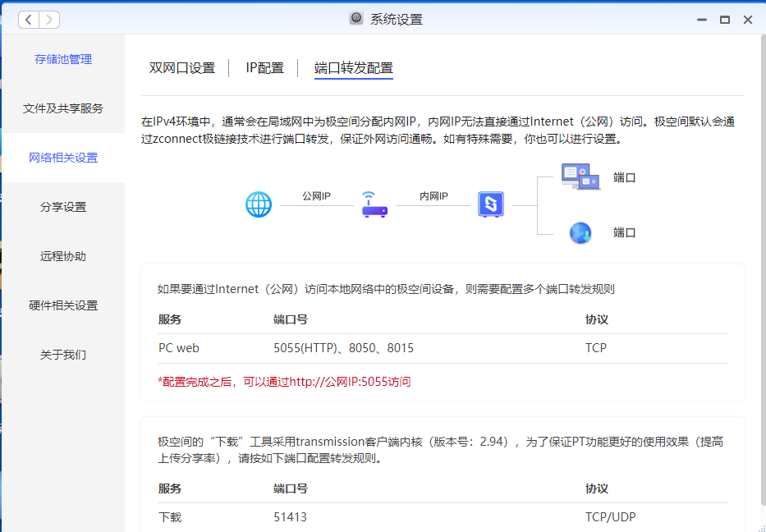Select the 端口转发配置 tab
Image resolution: width=766 pixels, height=532 pixels.
[x=353, y=68]
